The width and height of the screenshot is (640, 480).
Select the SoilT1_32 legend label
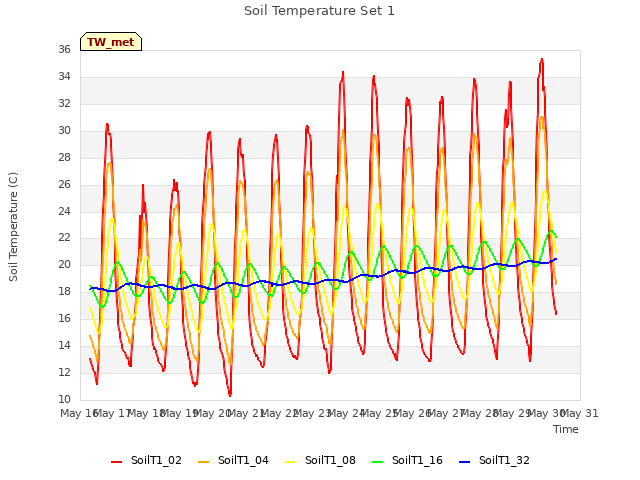tap(504, 460)
